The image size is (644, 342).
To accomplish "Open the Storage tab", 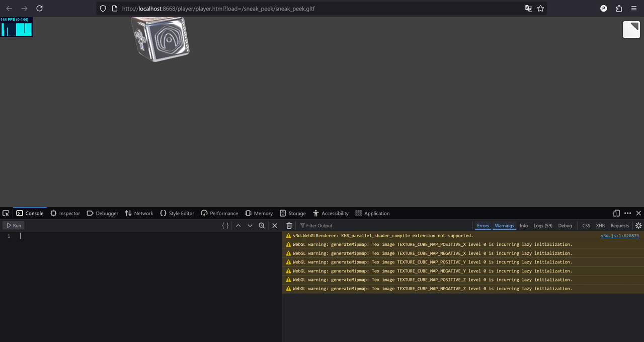I will pos(292,213).
